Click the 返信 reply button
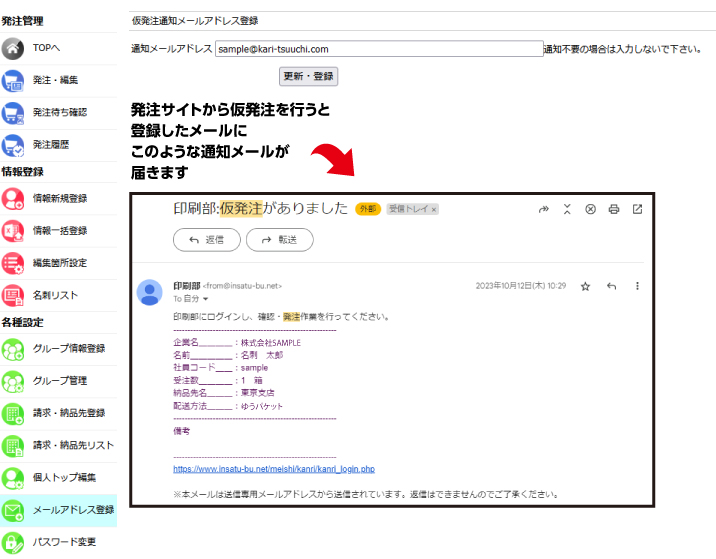Image resolution: width=716 pixels, height=559 pixels. point(206,240)
